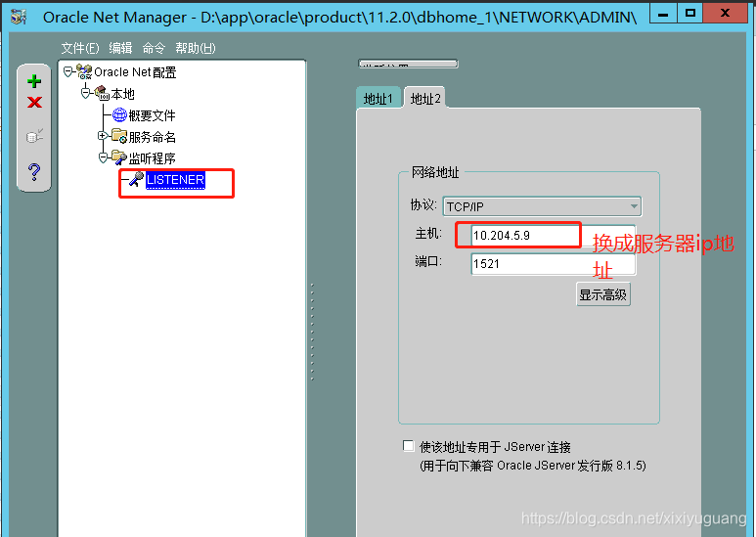Switch to the 地址1 tab
The height and width of the screenshot is (537, 756).
pyautogui.click(x=378, y=99)
